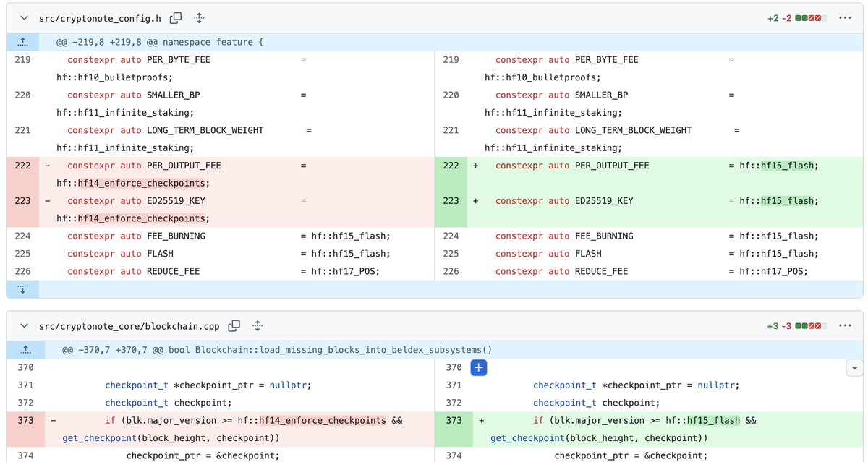This screenshot has width=868, height=462.
Task: Collapse the src/cryptonote_config.h file diff
Action: click(23, 17)
